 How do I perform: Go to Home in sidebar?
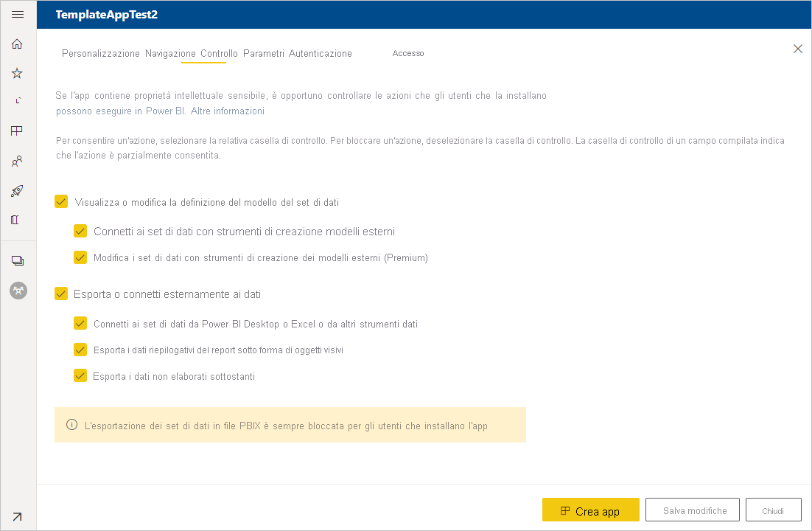tap(18, 44)
